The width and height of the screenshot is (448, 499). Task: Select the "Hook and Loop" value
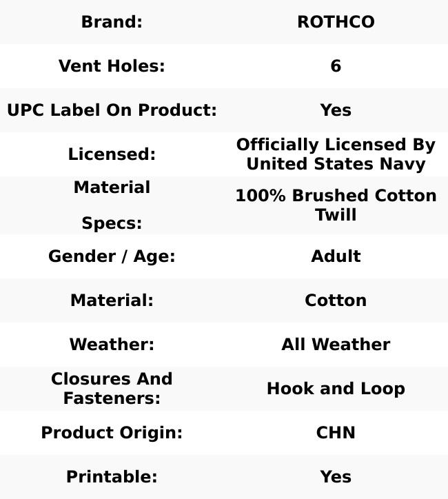pyautogui.click(x=336, y=389)
